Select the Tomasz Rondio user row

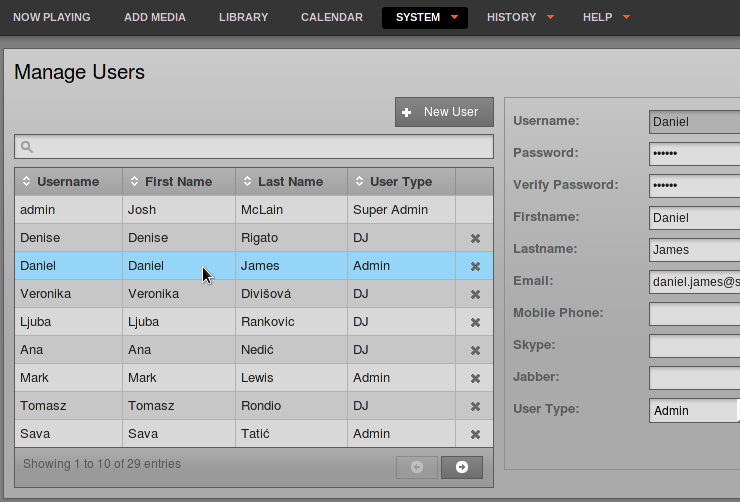coord(254,406)
